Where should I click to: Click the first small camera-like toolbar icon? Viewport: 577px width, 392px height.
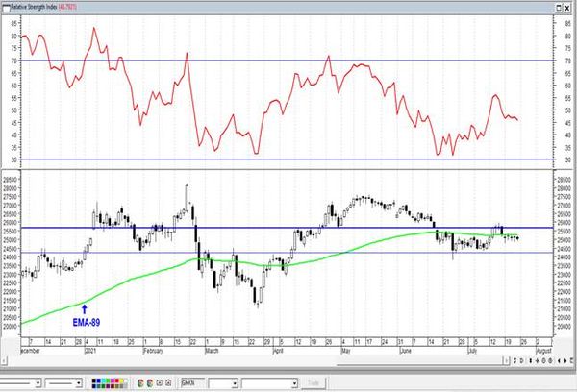[160, 383]
